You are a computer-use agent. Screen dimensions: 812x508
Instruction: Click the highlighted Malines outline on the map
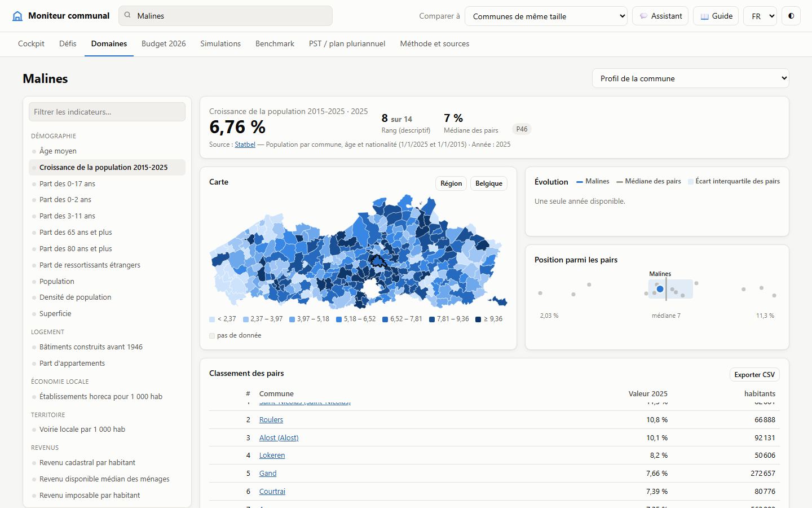pos(377,261)
